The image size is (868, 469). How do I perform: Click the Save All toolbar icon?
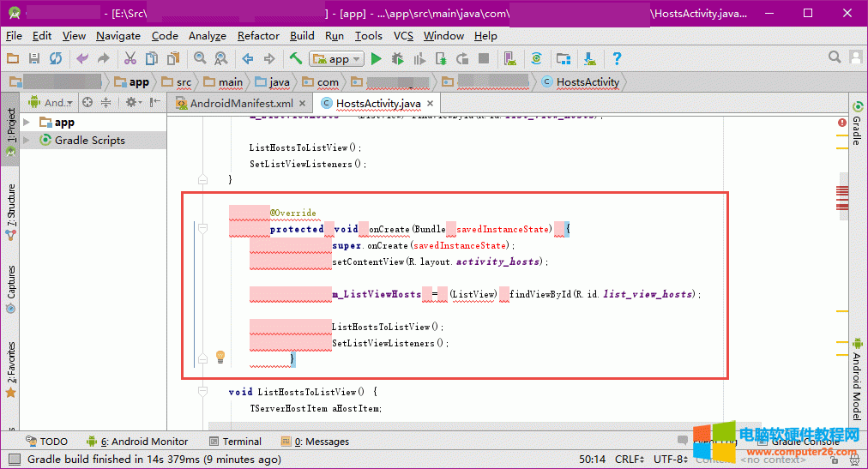tap(34, 58)
